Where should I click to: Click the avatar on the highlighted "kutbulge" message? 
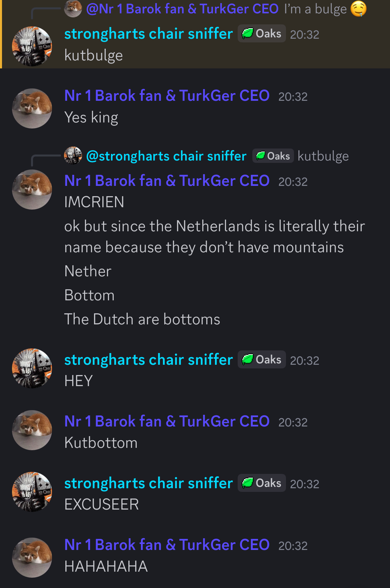[x=32, y=46]
